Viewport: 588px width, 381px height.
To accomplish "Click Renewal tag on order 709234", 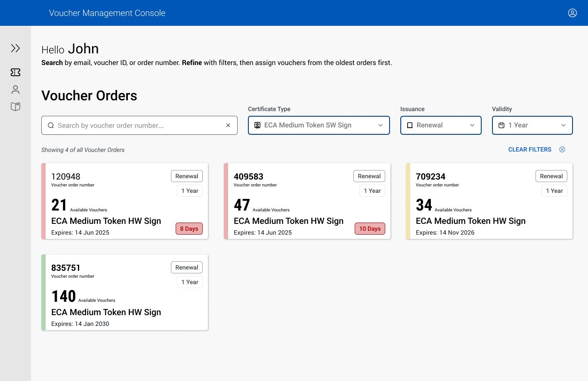I will coord(551,176).
